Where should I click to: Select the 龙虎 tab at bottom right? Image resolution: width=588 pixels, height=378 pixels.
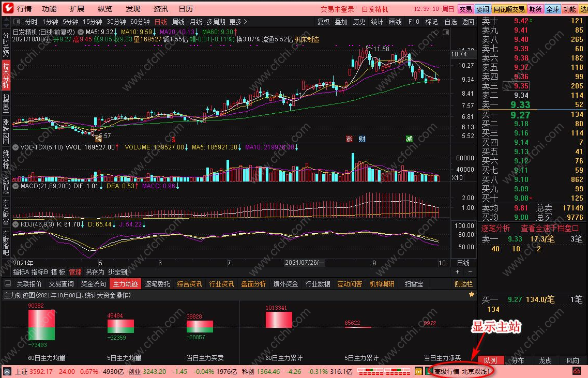tap(545, 360)
